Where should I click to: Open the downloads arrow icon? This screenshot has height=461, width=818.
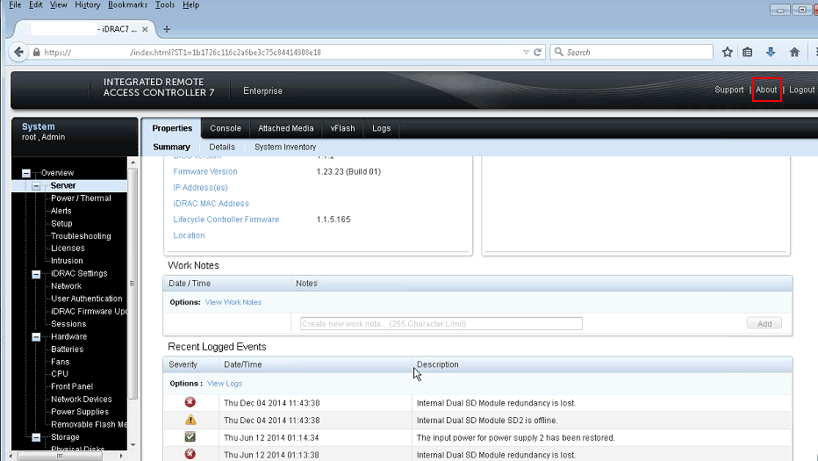click(x=771, y=52)
